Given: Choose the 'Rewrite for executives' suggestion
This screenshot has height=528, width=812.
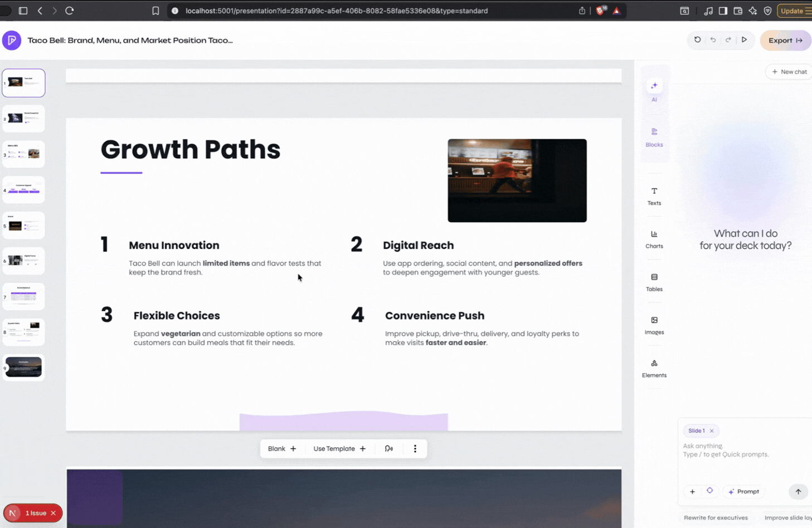Looking at the screenshot, I should pos(716,517).
